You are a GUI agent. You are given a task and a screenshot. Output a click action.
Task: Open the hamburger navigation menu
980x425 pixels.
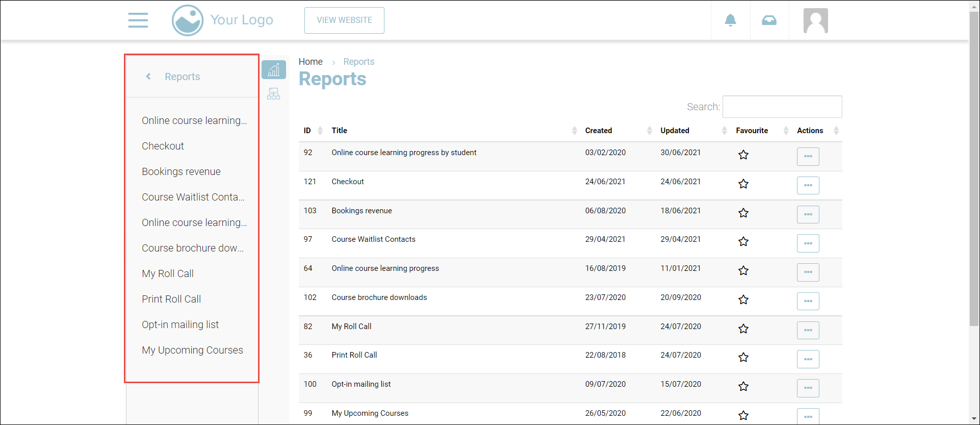138,20
